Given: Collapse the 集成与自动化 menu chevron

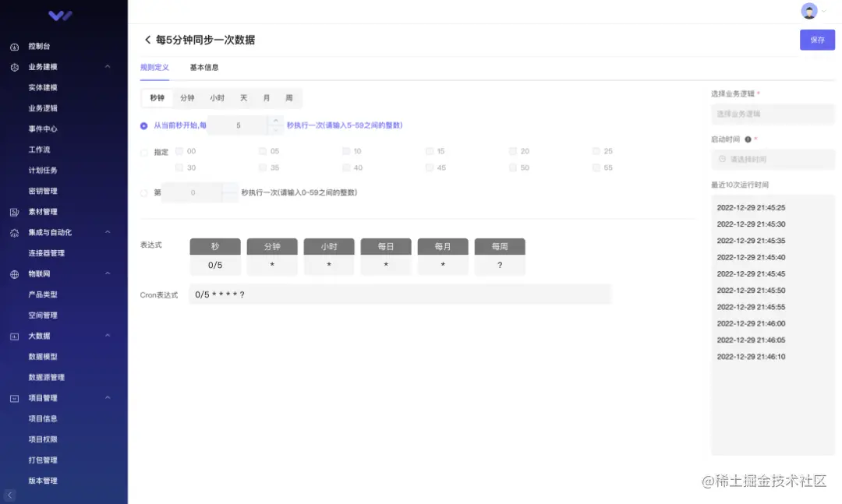Looking at the screenshot, I should click(x=108, y=232).
